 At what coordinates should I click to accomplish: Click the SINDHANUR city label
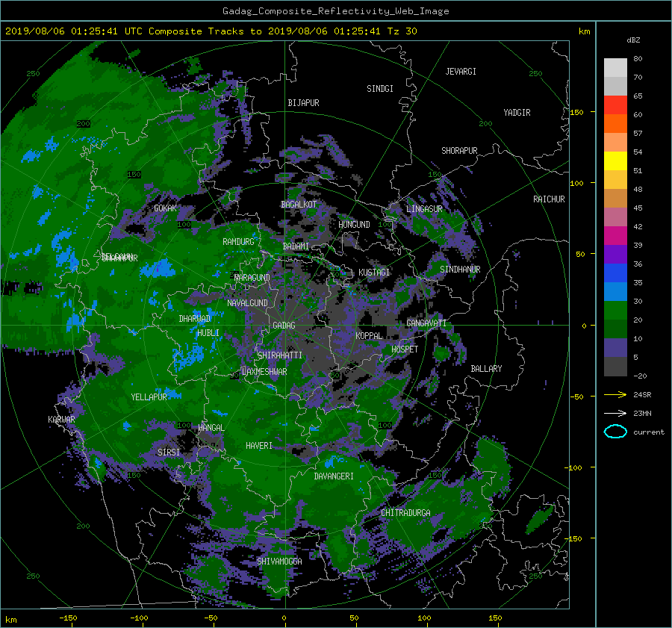[460, 270]
